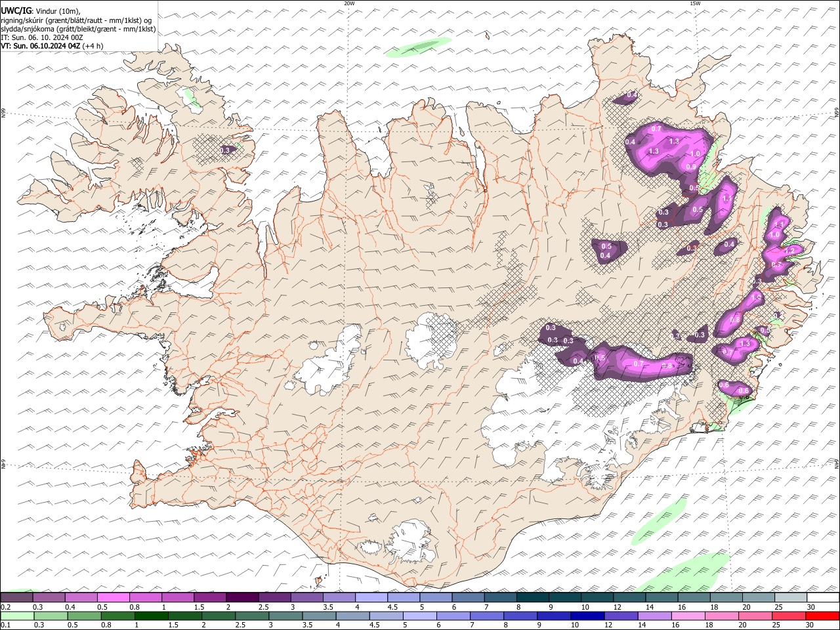
Task: Click the '0.9' snowfall value on the map
Action: click(690, 167)
